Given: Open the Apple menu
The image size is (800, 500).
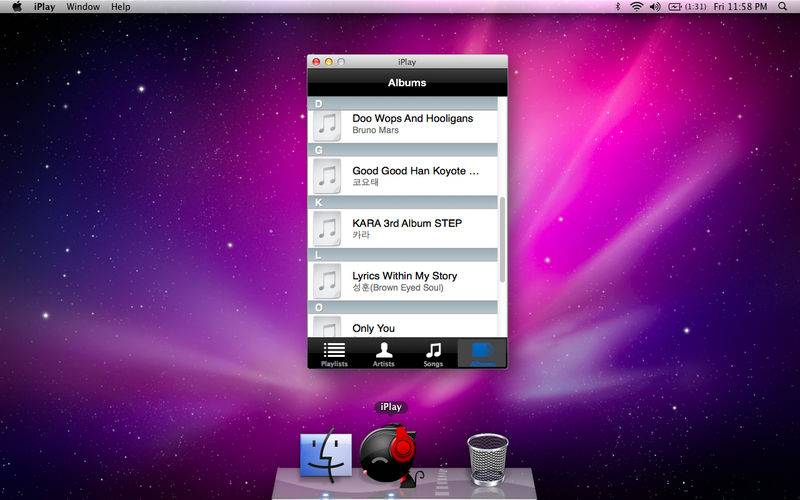Looking at the screenshot, I should [x=17, y=7].
